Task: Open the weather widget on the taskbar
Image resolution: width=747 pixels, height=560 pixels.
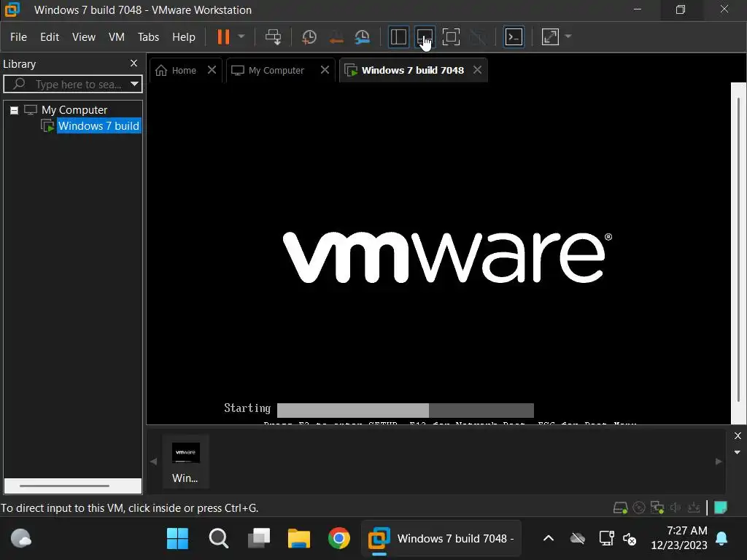Action: pyautogui.click(x=20, y=539)
